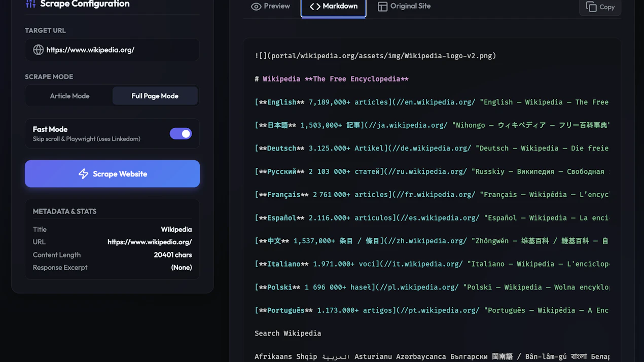Click the Scrape Configuration heading text

[85, 4]
